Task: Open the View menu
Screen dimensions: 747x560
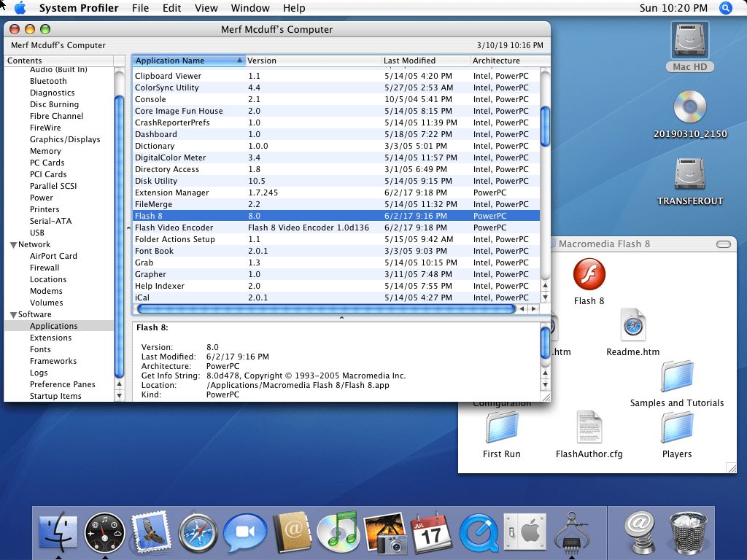Action: click(x=206, y=8)
